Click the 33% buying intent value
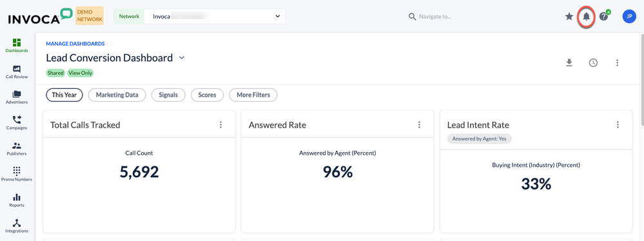This screenshot has height=241, width=644. click(x=536, y=184)
